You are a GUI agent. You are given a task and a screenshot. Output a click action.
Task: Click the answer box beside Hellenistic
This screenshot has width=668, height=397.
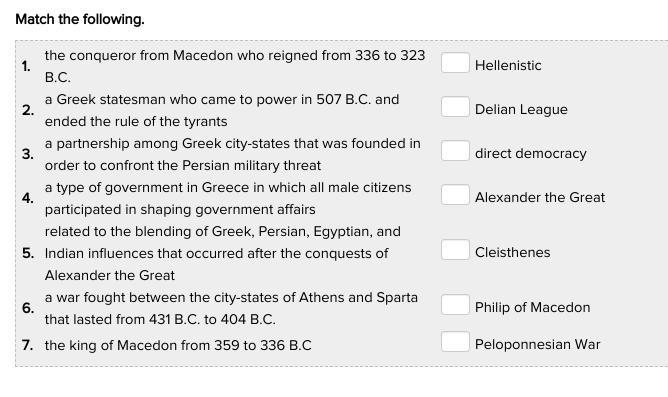[x=455, y=63]
